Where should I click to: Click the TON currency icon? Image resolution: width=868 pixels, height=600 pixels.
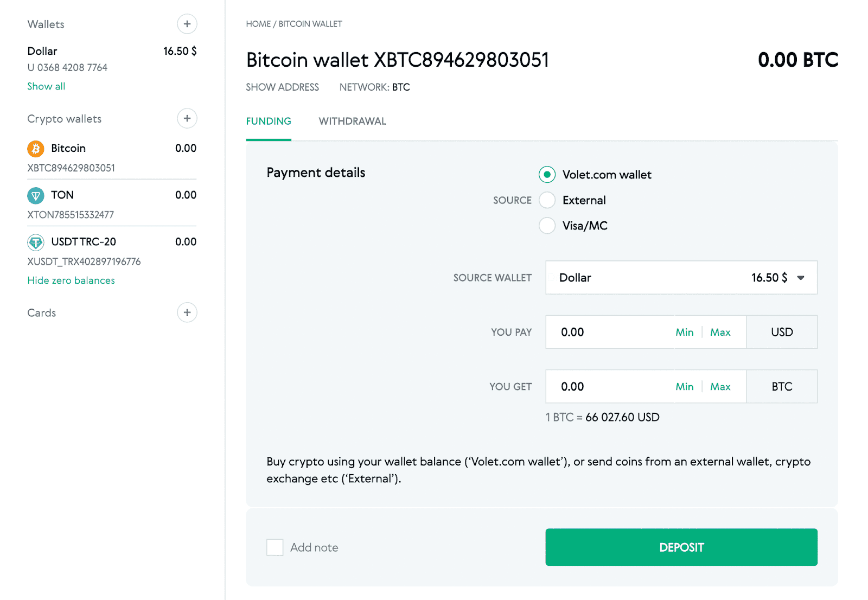35,195
